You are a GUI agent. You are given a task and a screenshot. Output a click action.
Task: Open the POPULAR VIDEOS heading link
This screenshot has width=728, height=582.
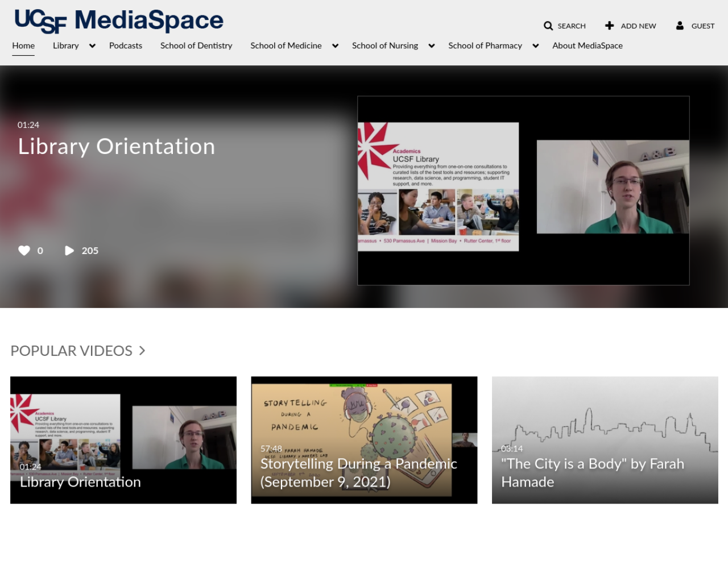pyautogui.click(x=72, y=351)
